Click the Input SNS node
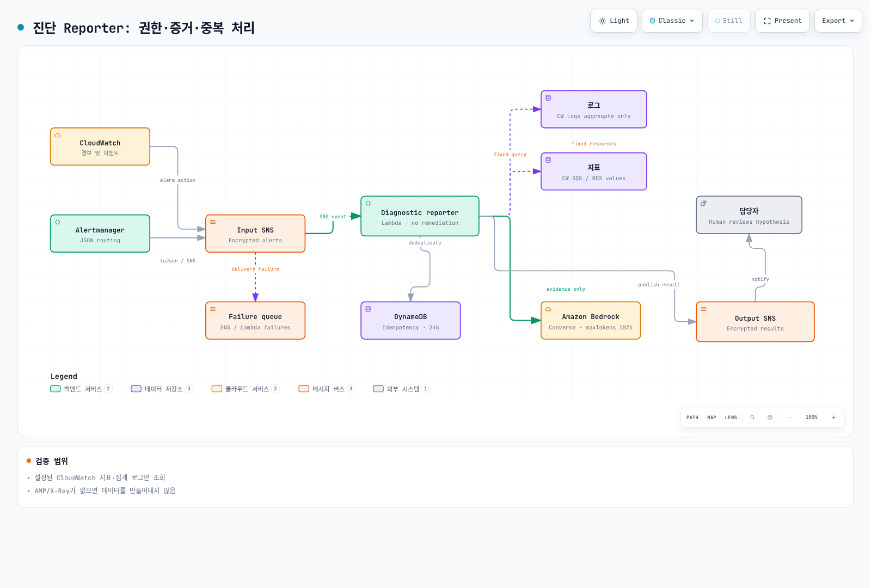The height and width of the screenshot is (588, 871). coord(255,234)
